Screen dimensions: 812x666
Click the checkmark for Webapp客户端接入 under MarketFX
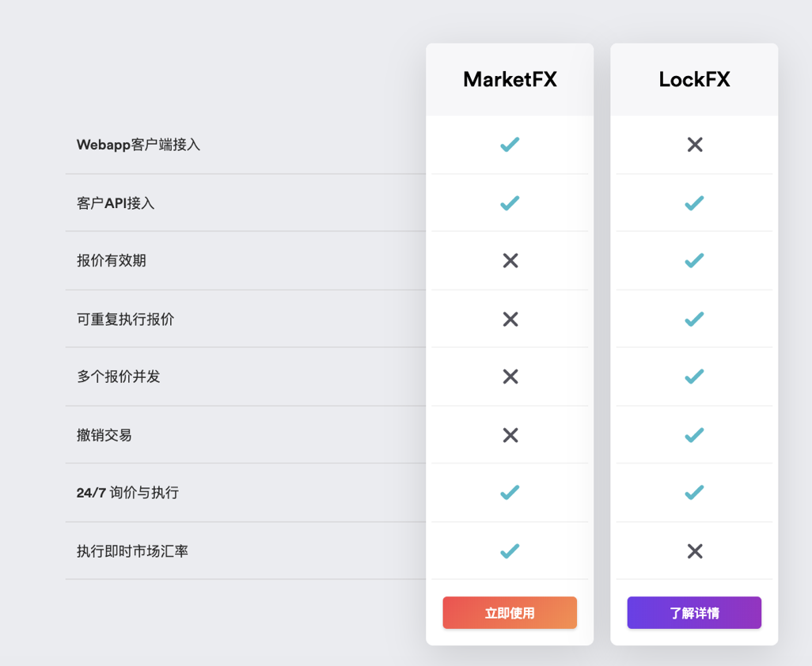pyautogui.click(x=509, y=145)
